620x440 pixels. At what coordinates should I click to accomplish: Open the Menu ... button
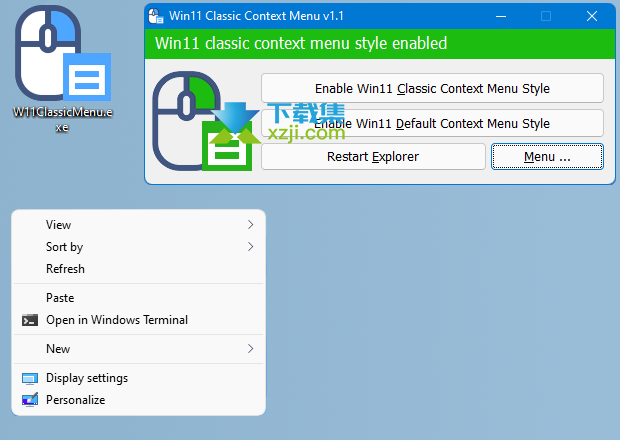[x=547, y=157]
